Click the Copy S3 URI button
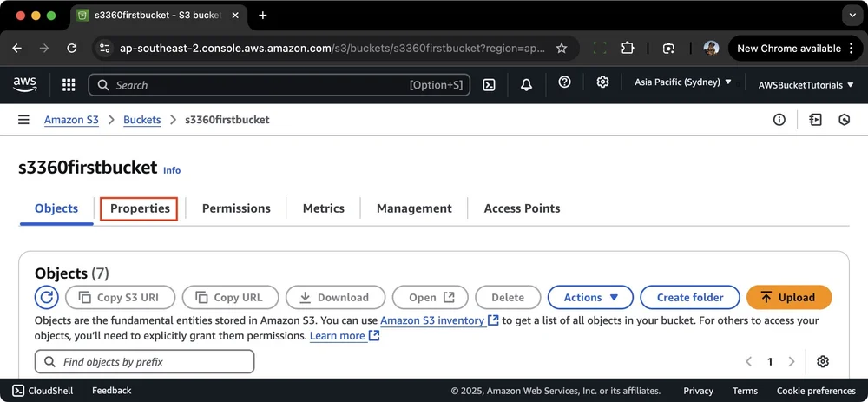Screen dimensions: 868x402 (x=120, y=297)
